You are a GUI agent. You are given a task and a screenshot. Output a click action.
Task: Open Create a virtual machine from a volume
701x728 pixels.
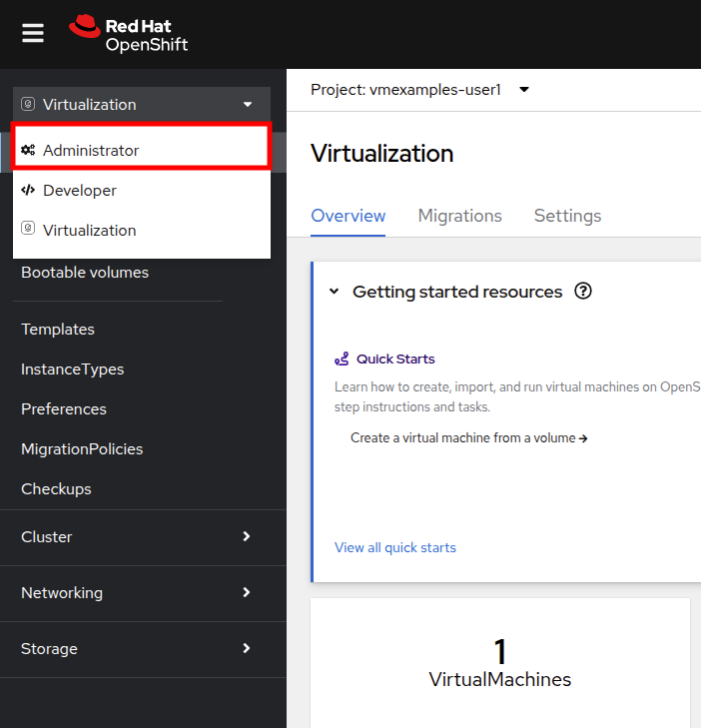tap(468, 437)
